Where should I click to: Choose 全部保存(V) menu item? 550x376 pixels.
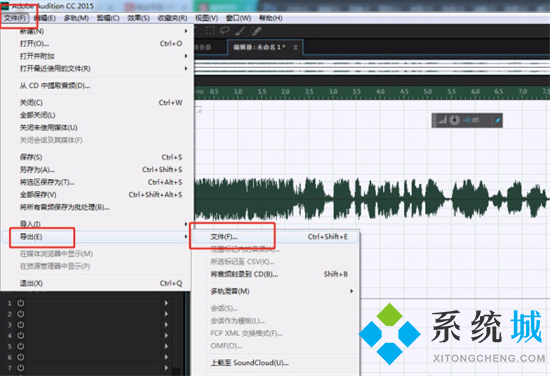point(97,195)
